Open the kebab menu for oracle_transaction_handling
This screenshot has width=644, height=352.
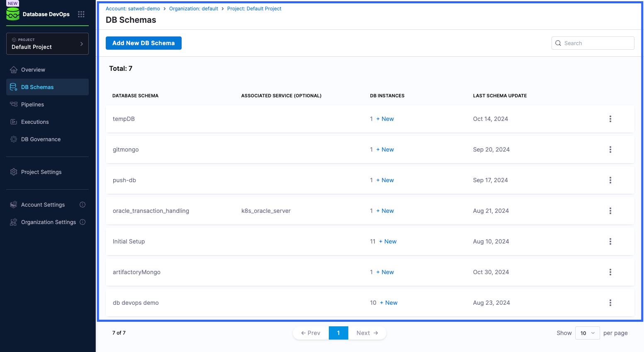pyautogui.click(x=610, y=211)
